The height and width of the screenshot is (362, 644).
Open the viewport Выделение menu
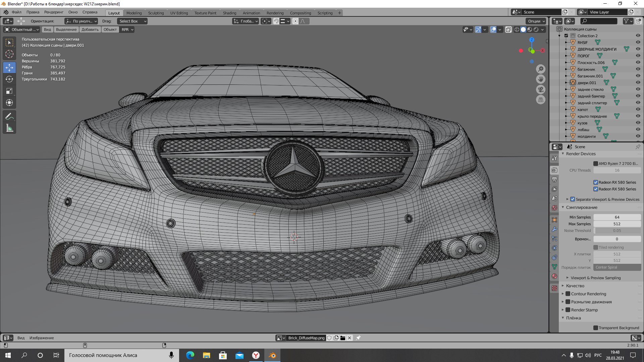click(x=66, y=29)
